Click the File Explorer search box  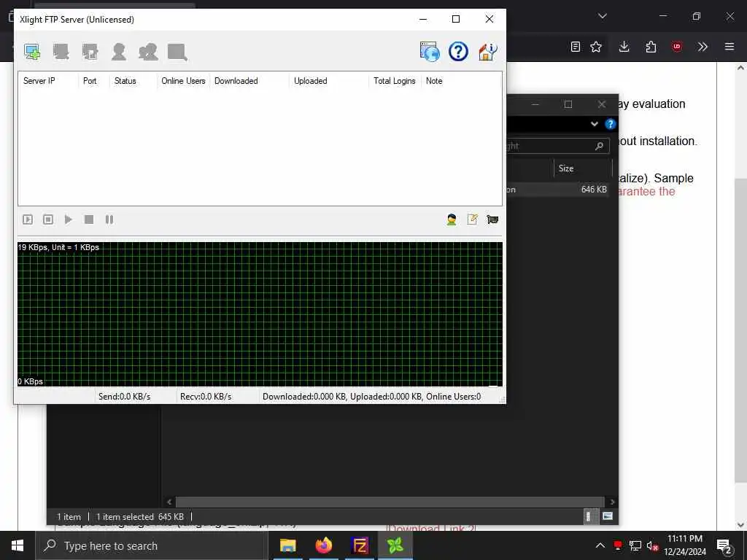(x=557, y=146)
